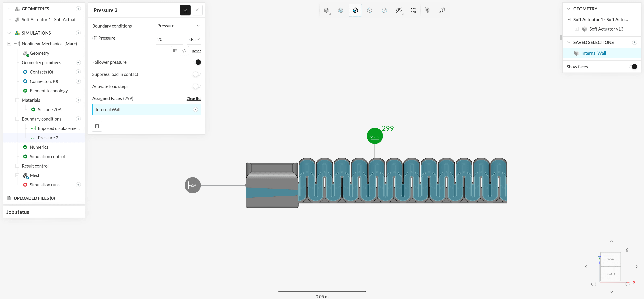This screenshot has height=299, width=644.
Task: Select Imposed displacement boundary condition
Action: tap(59, 128)
